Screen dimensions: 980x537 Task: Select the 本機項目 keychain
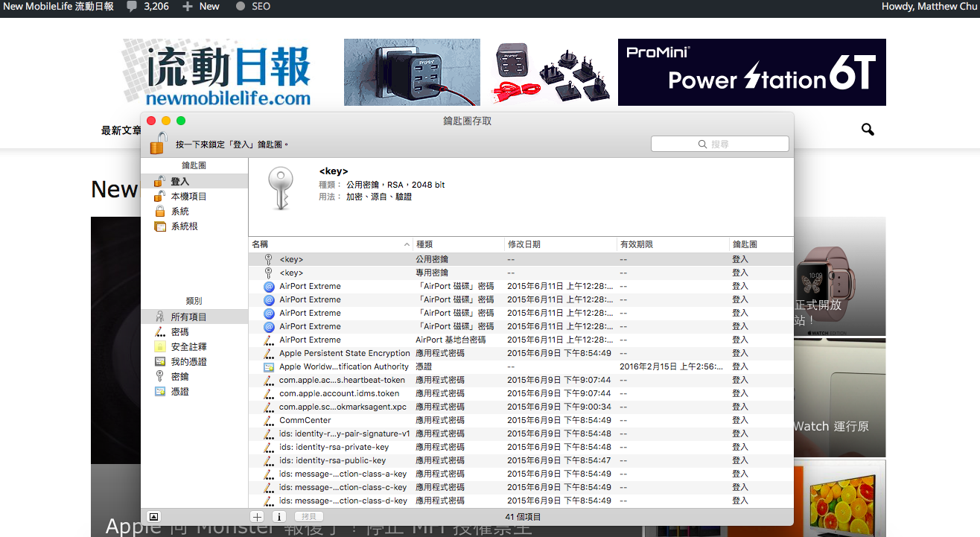[x=188, y=197]
